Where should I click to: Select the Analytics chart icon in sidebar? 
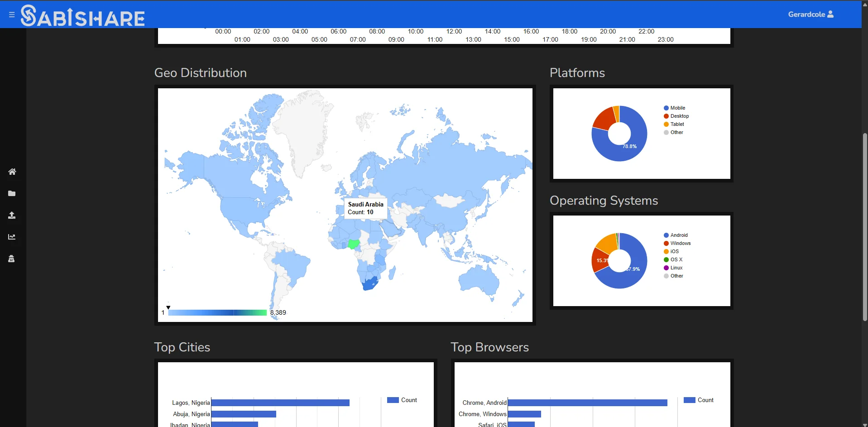12,237
